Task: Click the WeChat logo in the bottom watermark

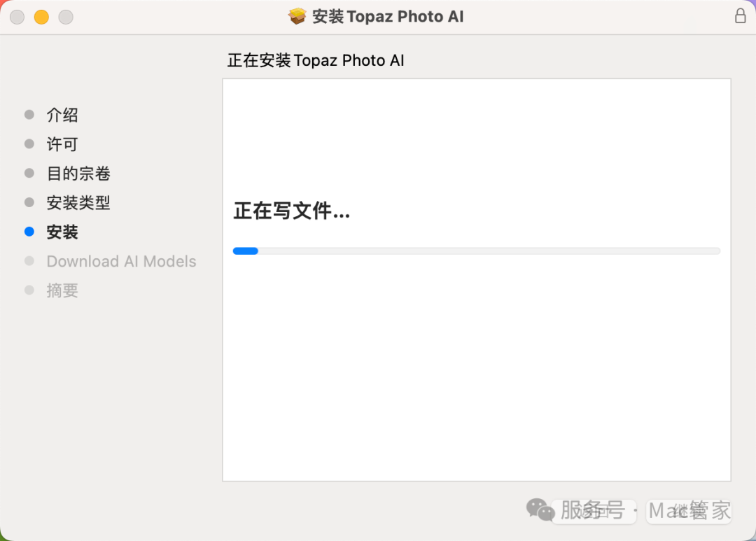Action: coord(540,510)
